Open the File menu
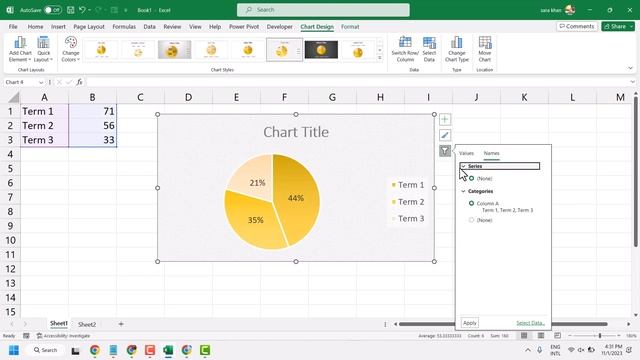 13,27
